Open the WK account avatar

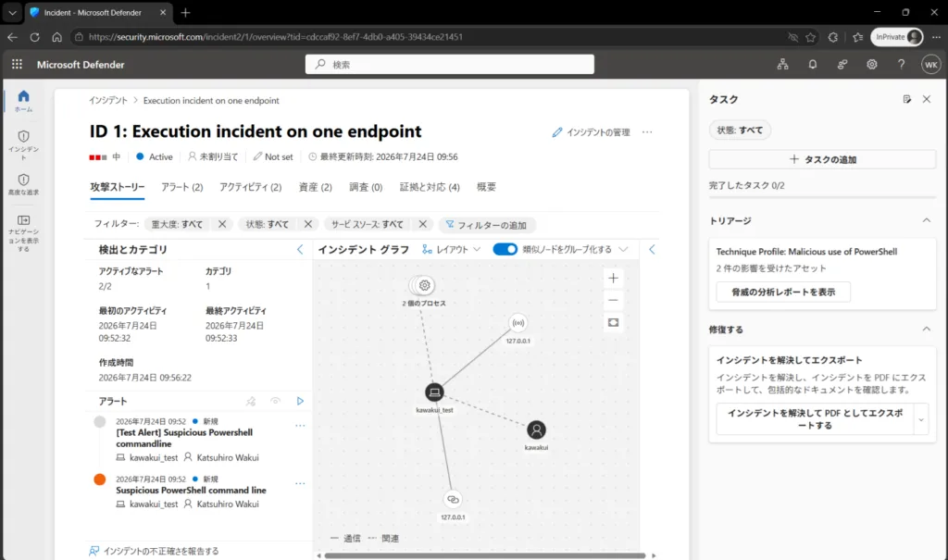[x=931, y=64]
